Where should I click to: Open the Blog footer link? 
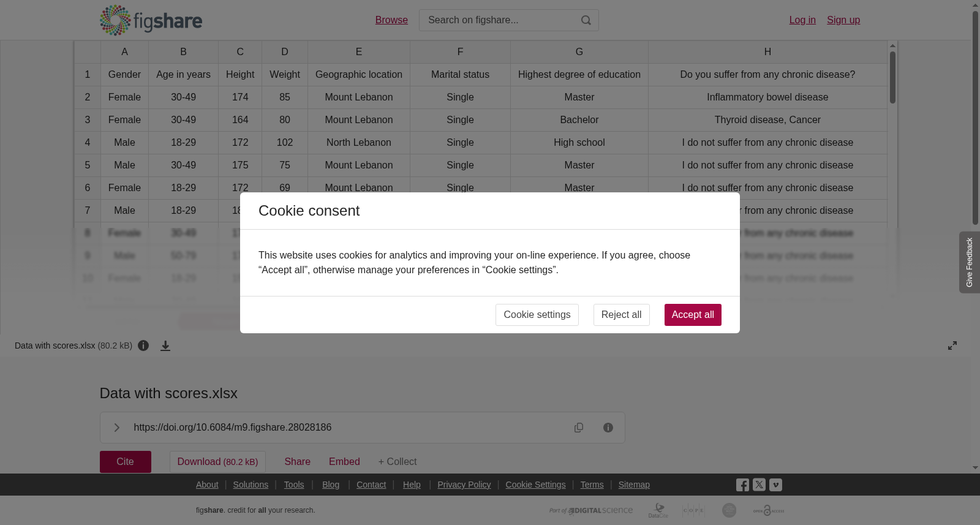coord(331,485)
